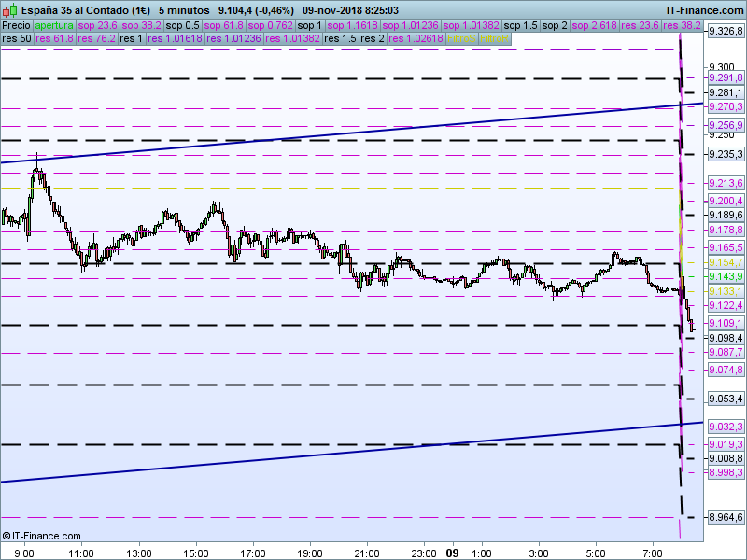Image resolution: width=747 pixels, height=560 pixels.
Task: Click the sop 1.01382 legend tag
Action: 472,26
